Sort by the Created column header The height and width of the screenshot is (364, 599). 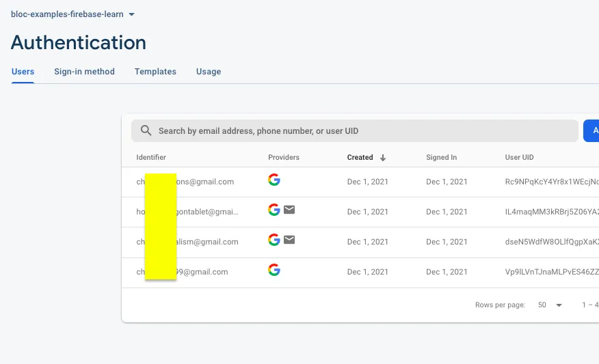coord(360,158)
